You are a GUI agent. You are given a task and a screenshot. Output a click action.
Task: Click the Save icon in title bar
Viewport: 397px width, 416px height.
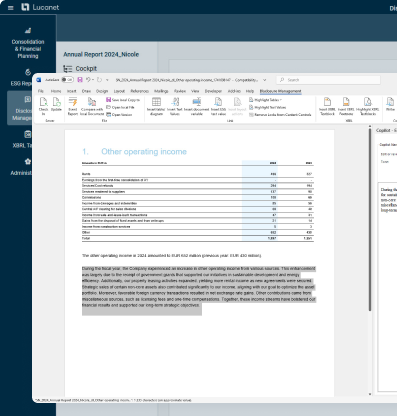(x=80, y=80)
